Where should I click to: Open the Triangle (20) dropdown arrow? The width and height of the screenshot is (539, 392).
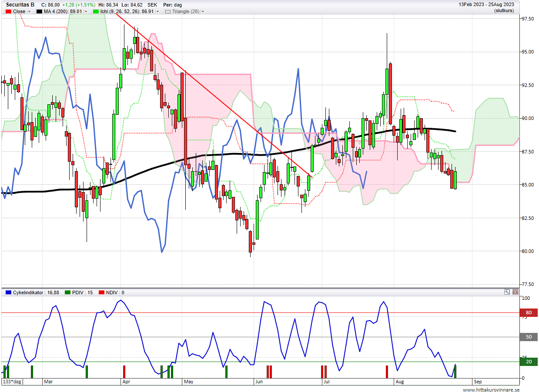tap(203, 11)
